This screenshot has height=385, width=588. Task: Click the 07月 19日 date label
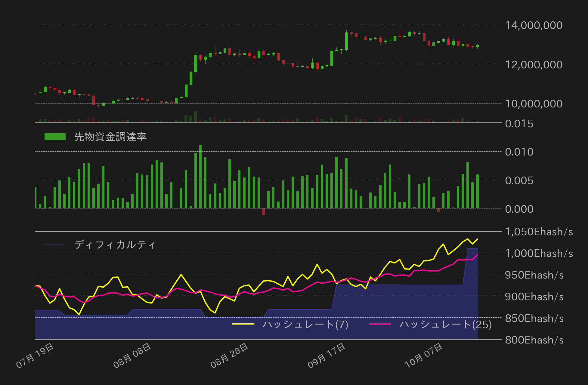pyautogui.click(x=35, y=356)
